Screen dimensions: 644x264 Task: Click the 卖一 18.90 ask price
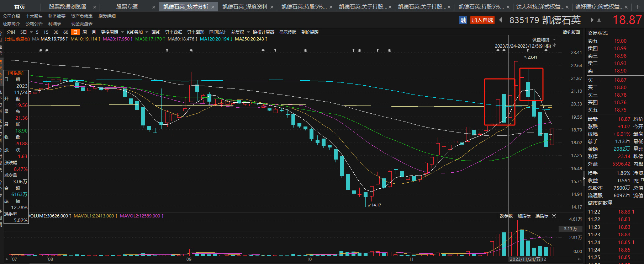(x=620, y=71)
